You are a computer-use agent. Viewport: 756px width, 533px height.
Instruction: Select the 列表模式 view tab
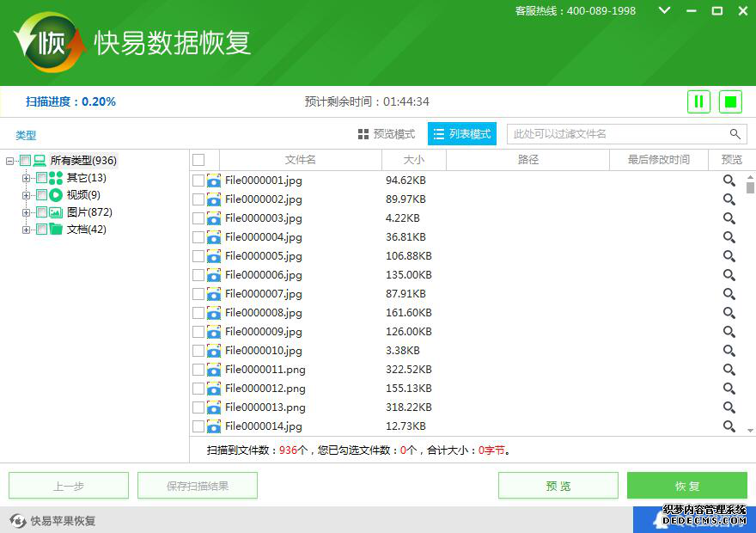462,134
